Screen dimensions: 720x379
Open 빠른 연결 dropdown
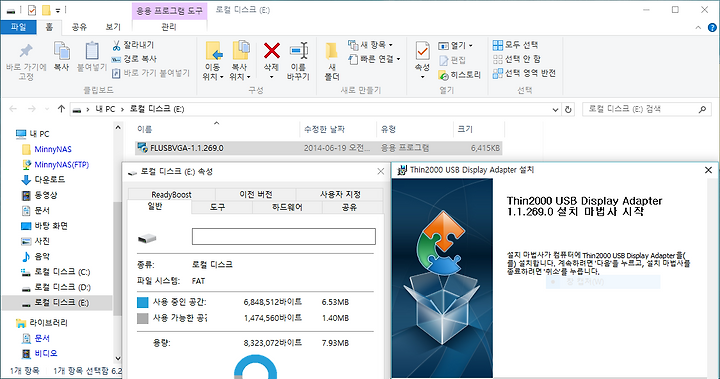pos(374,59)
